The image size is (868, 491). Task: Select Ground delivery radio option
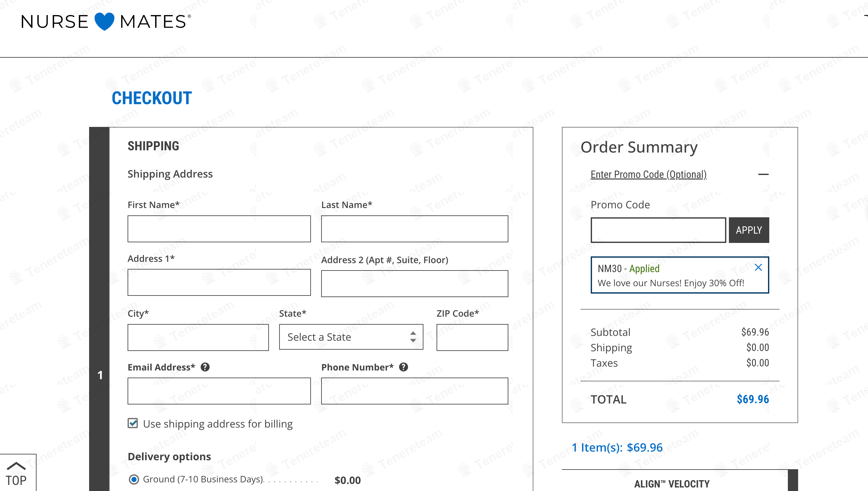(134, 479)
